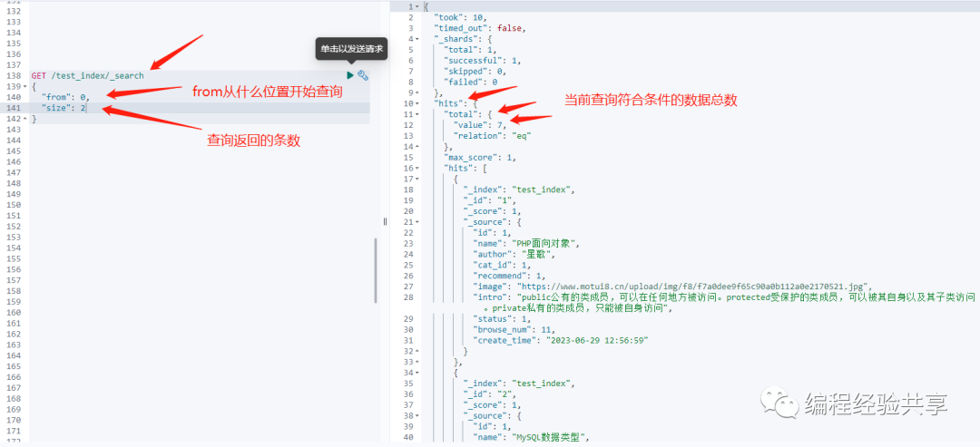Click gutter line number 160 in request editor
Viewport: 980px width, 447px height.
tap(14, 312)
